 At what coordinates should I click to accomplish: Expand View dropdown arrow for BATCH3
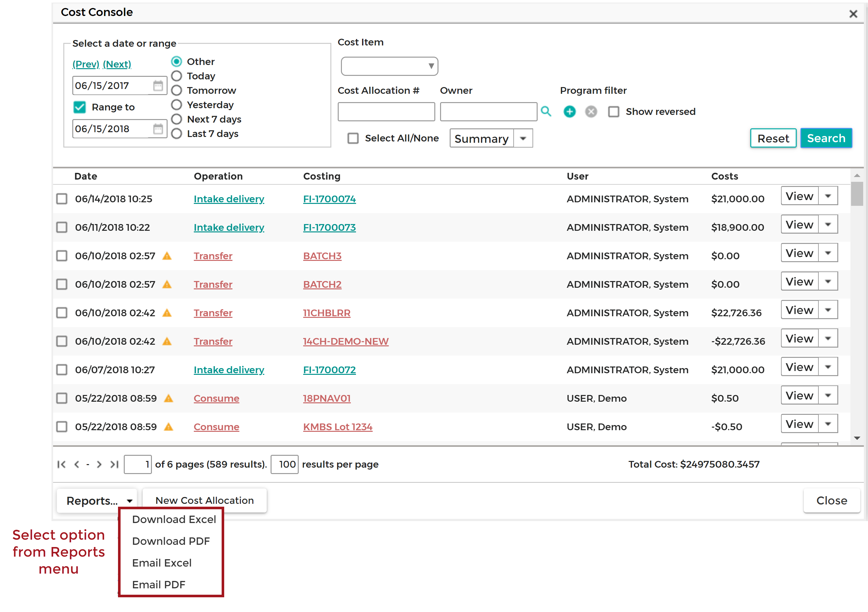828,253
